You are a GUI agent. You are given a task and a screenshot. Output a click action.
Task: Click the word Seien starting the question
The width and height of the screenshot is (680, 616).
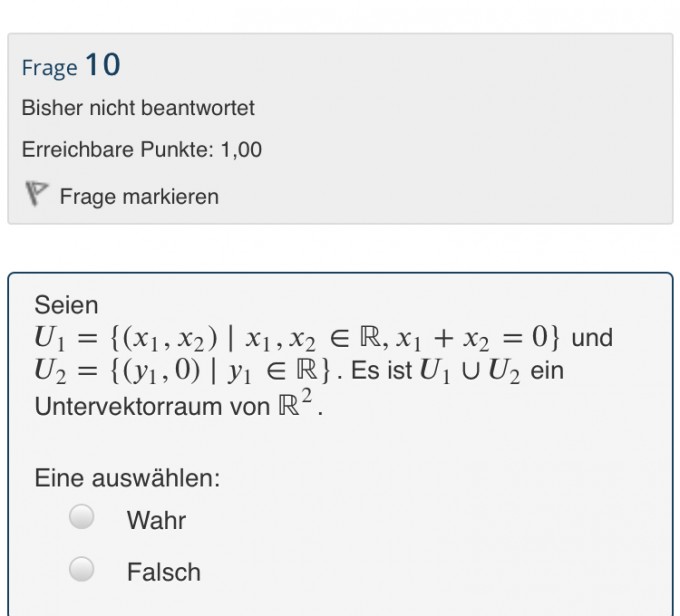pos(66,305)
